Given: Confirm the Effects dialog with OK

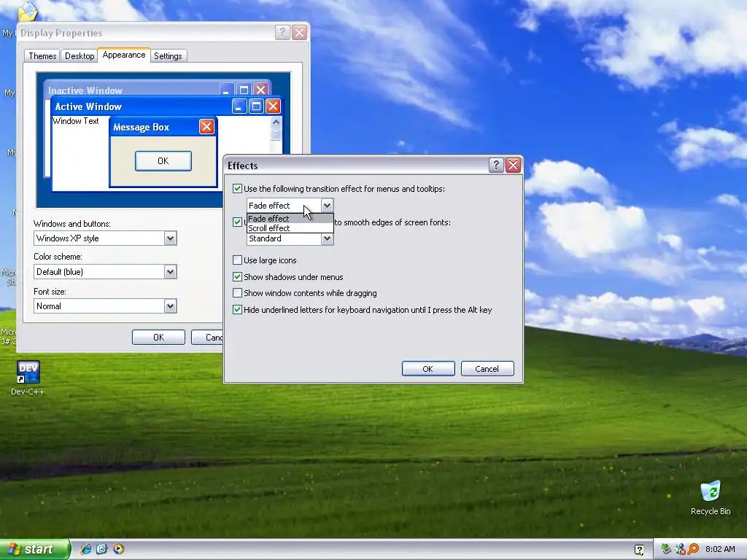Looking at the screenshot, I should 427,368.
